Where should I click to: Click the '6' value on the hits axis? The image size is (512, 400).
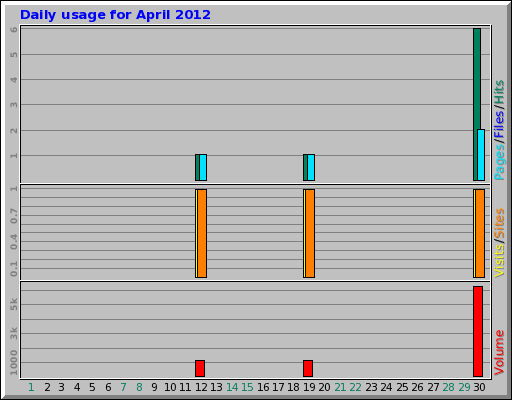point(14,29)
